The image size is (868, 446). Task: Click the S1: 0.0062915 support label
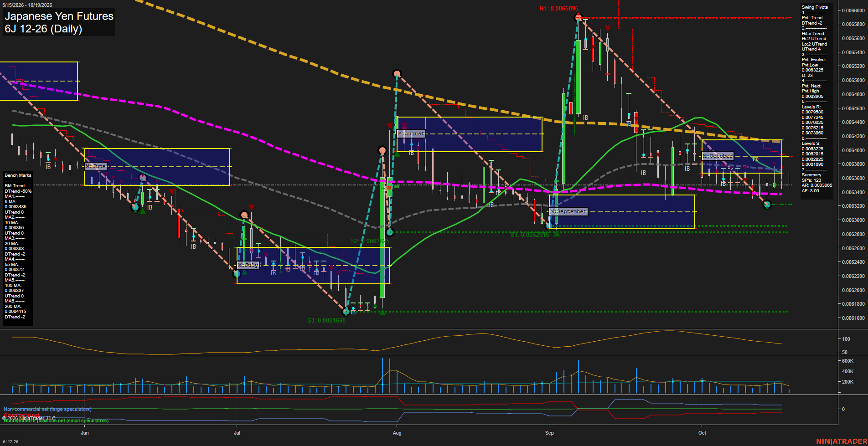(x=530, y=235)
